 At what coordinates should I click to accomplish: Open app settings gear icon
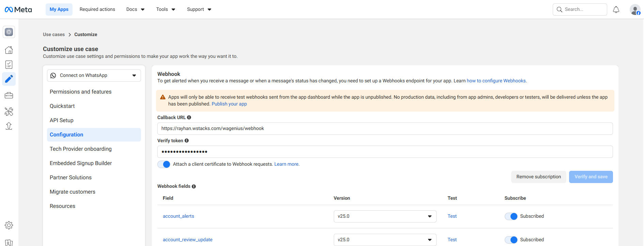(9, 225)
